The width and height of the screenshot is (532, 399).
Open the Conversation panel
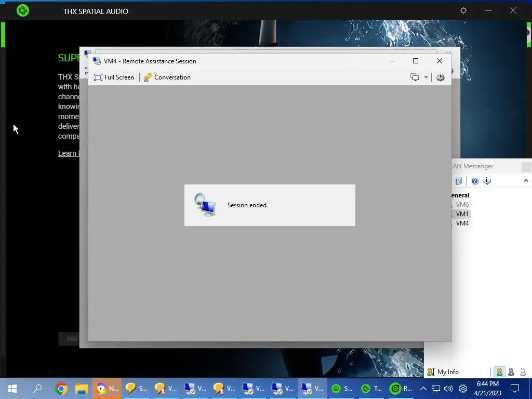pyautogui.click(x=167, y=77)
